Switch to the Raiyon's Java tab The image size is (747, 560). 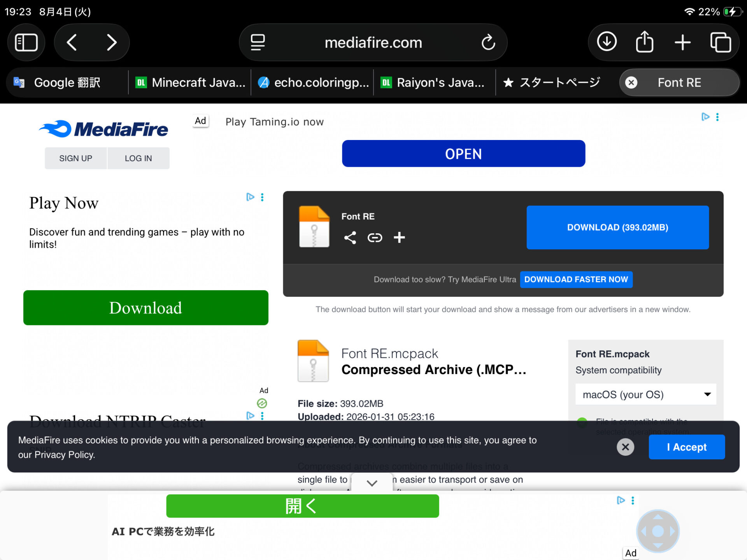click(435, 82)
